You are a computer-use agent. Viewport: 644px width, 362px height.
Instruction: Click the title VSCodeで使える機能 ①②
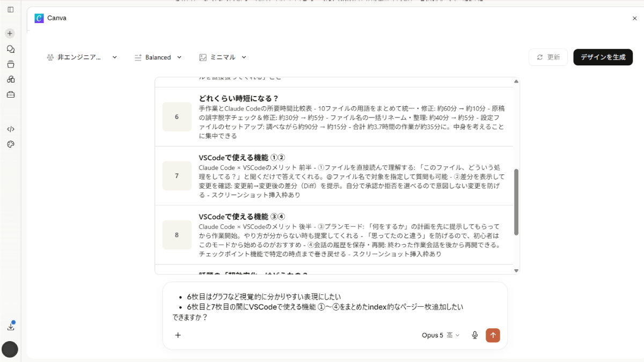click(x=241, y=158)
